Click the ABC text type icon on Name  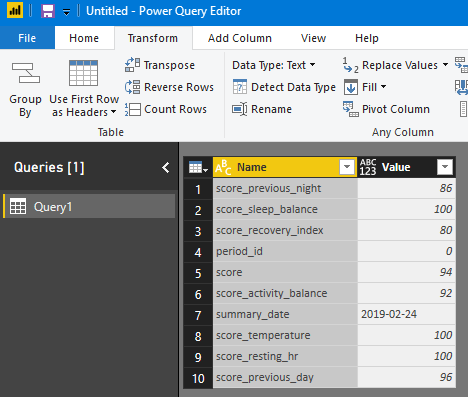(223, 167)
